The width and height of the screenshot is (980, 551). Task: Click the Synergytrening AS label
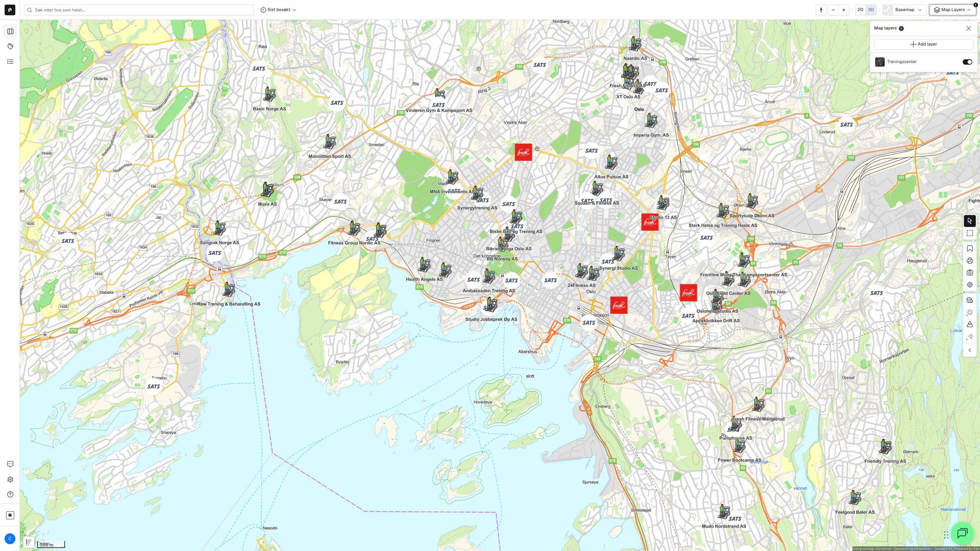point(477,208)
